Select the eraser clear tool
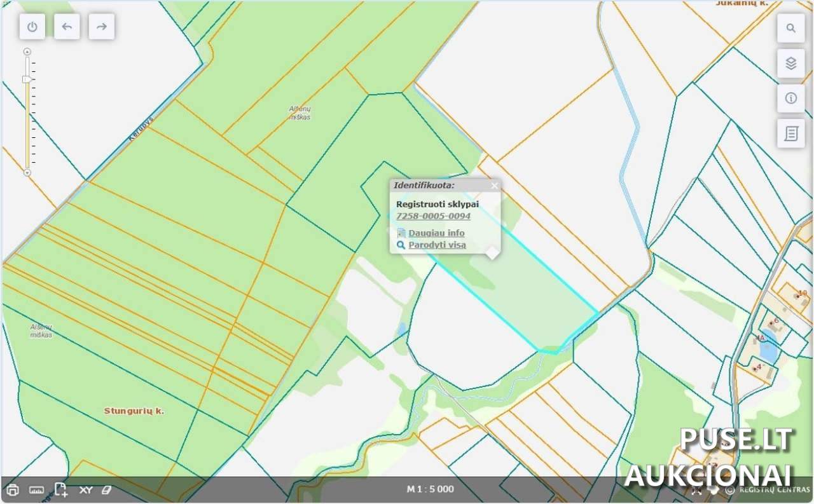814x504 pixels. (107, 490)
